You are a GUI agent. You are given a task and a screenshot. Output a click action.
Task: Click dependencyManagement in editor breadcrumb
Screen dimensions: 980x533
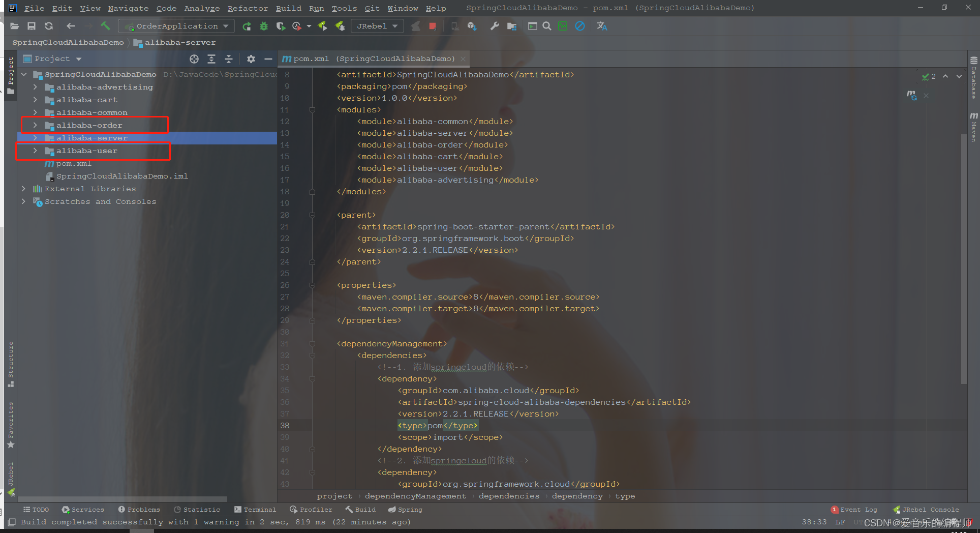click(415, 496)
